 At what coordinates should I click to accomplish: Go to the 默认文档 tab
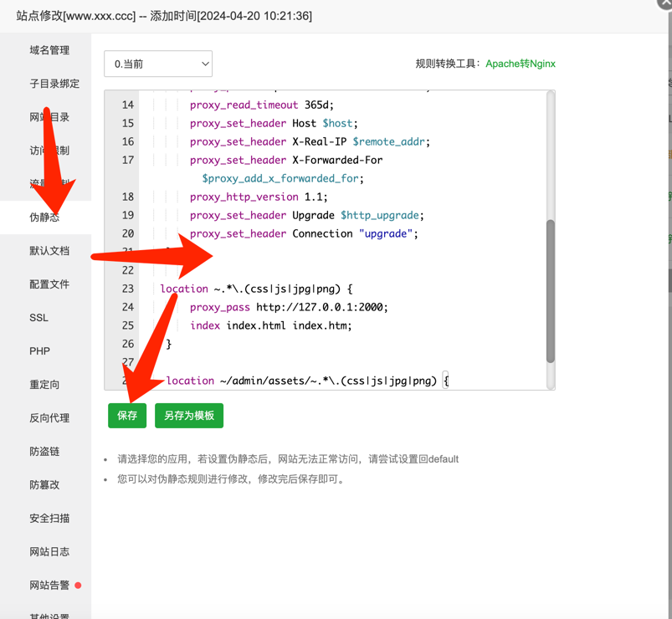coord(49,251)
